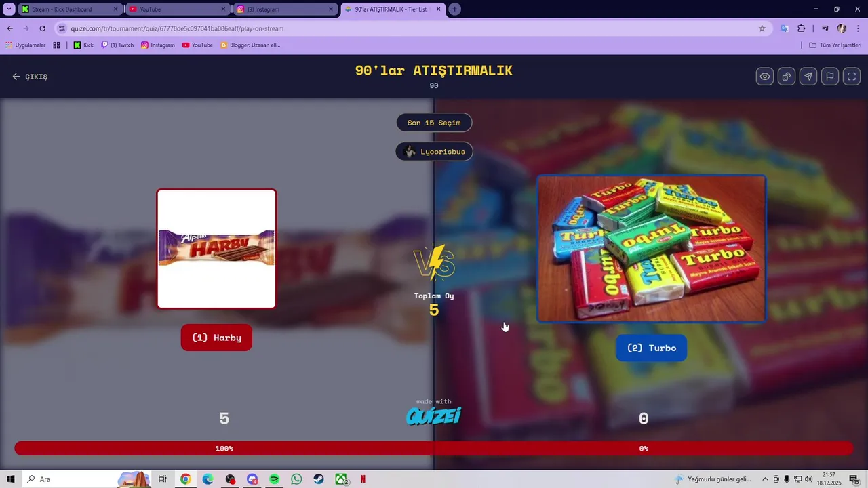Image resolution: width=868 pixels, height=488 pixels.
Task: Go back with browser back arrow
Action: [x=9, y=28]
